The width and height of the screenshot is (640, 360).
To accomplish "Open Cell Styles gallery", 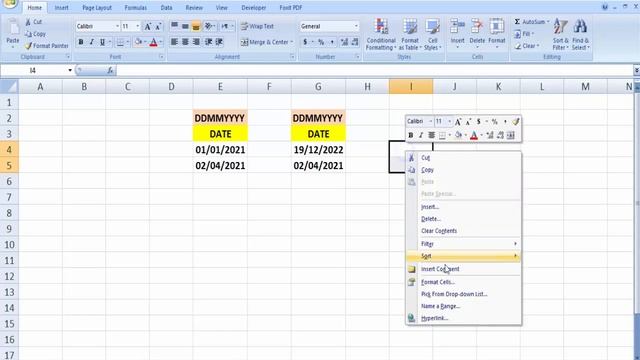I will click(432, 35).
